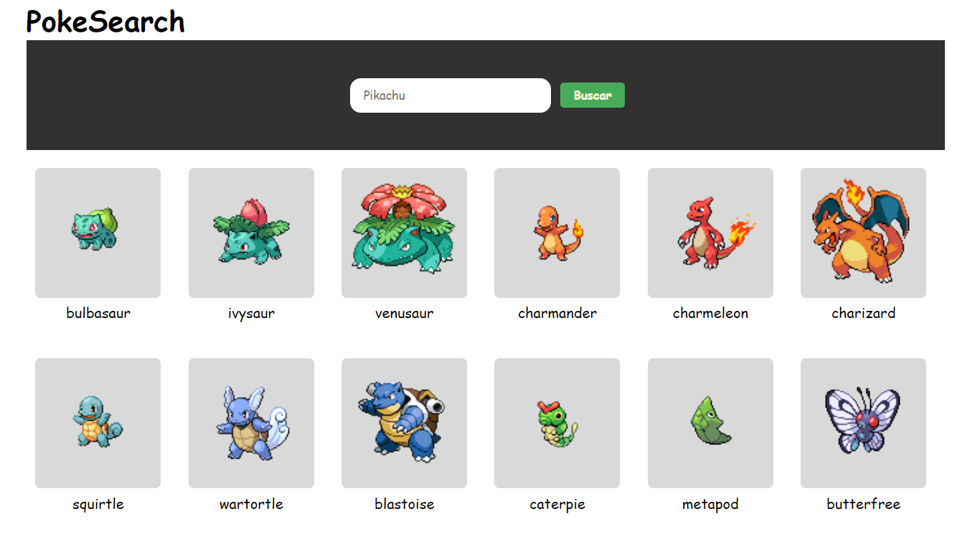The image size is (980, 537).
Task: Click the "bulbasaur" name label
Action: click(98, 313)
